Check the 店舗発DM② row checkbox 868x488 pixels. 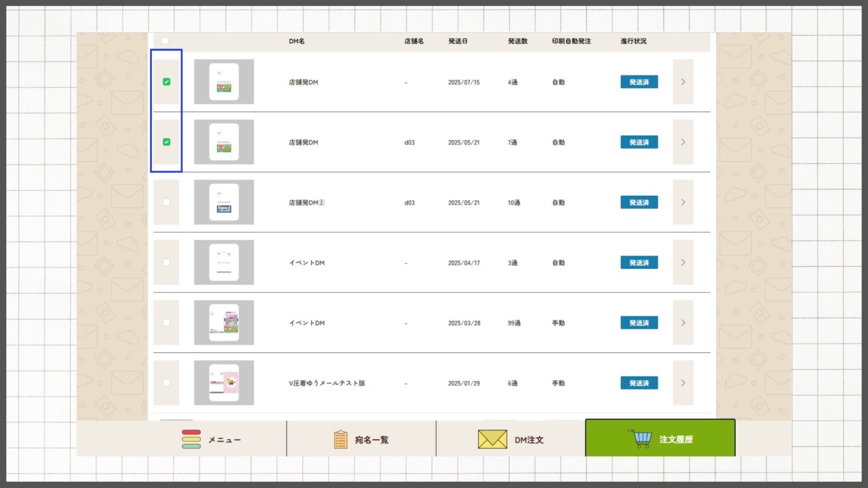(x=167, y=202)
